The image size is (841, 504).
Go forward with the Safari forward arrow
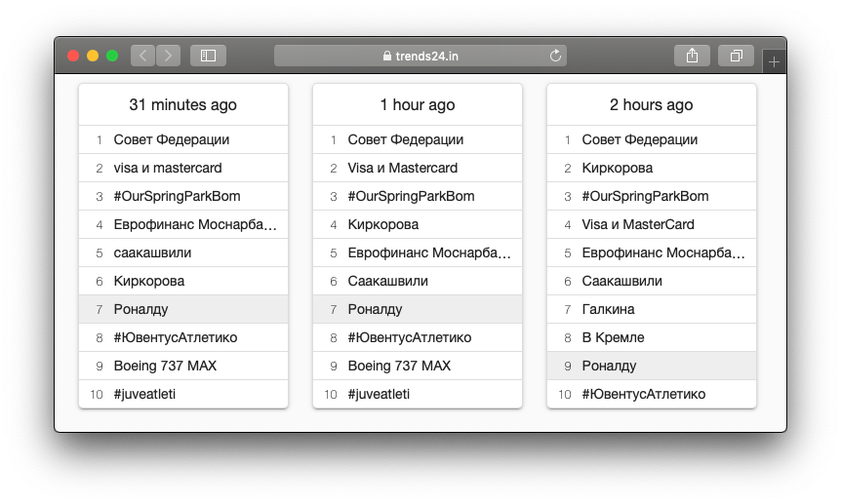point(168,56)
